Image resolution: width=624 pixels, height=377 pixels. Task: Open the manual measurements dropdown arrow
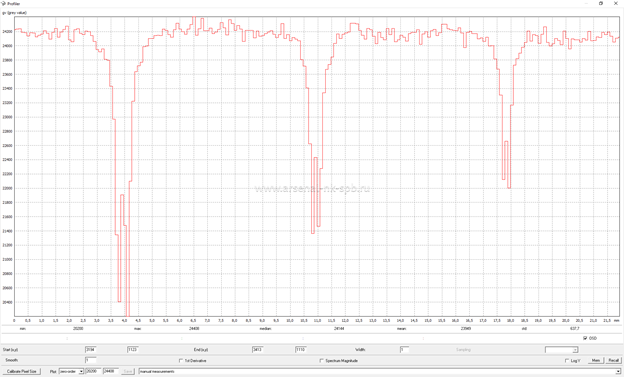tap(618, 371)
